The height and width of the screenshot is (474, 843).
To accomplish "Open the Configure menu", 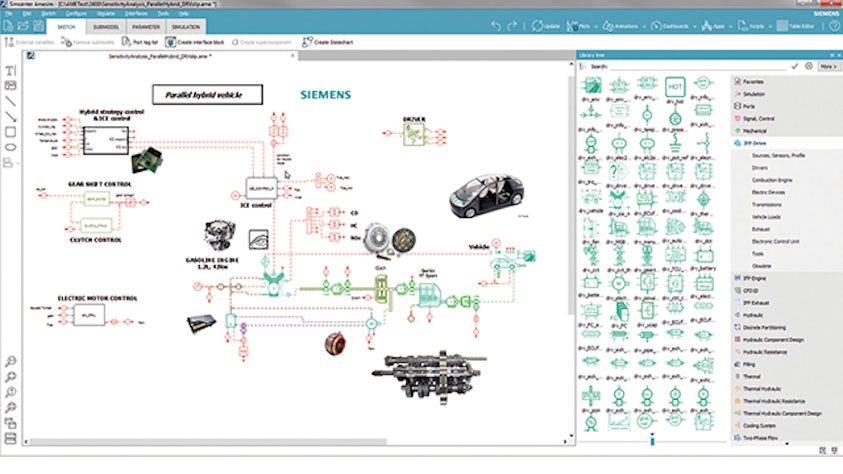I will (x=76, y=13).
